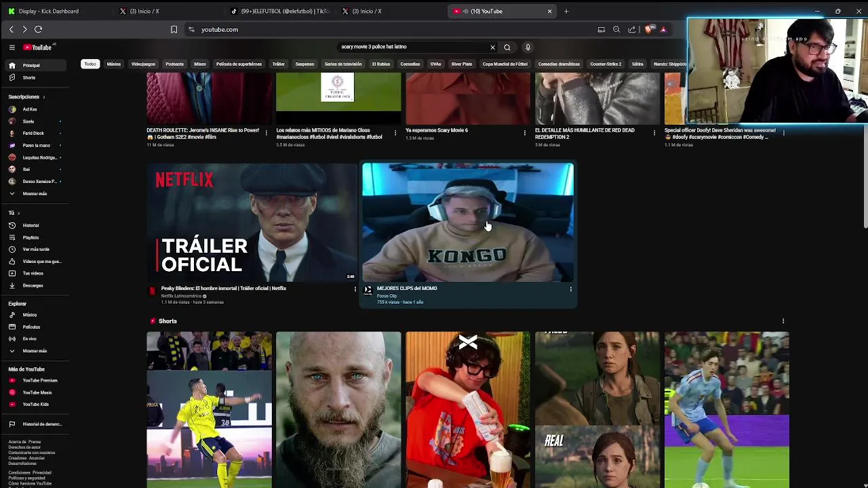Open options for Ya esperamos Scary Movie 6
This screenshot has height=488, width=868.
525,133
